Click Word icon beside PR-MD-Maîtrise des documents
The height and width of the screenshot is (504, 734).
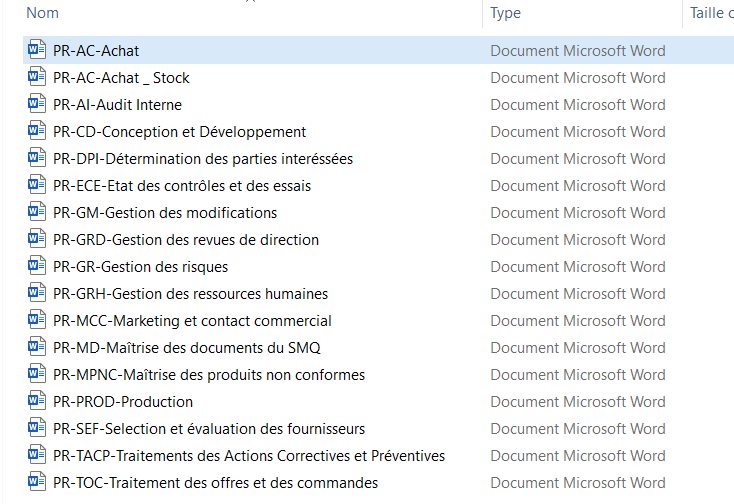tap(37, 347)
